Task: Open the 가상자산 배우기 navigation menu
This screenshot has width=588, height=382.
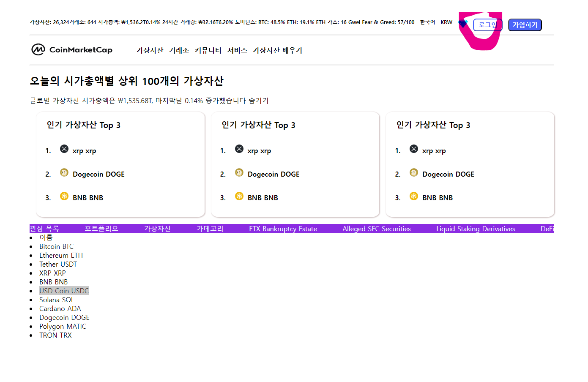Action: pyautogui.click(x=277, y=50)
